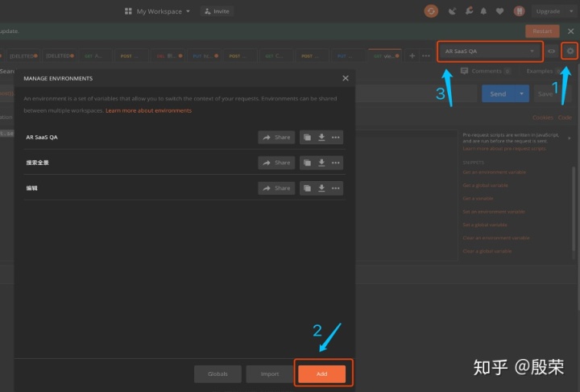Select the 搜索全景 environment row
Viewport: 580px width, 392px height.
tap(184, 163)
